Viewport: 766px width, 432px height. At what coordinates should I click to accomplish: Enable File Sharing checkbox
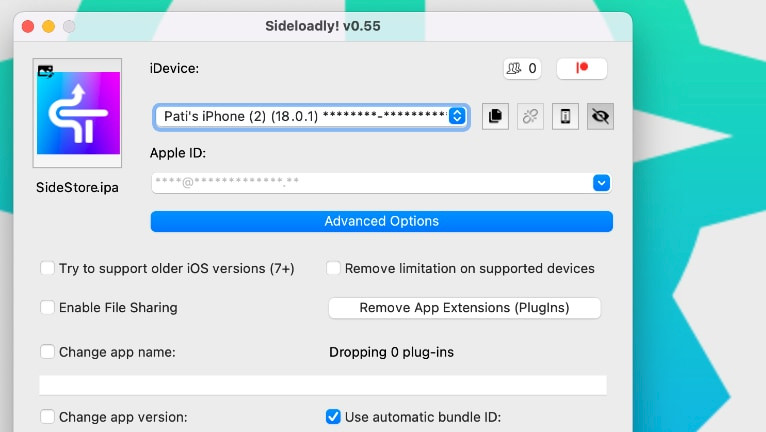[47, 307]
